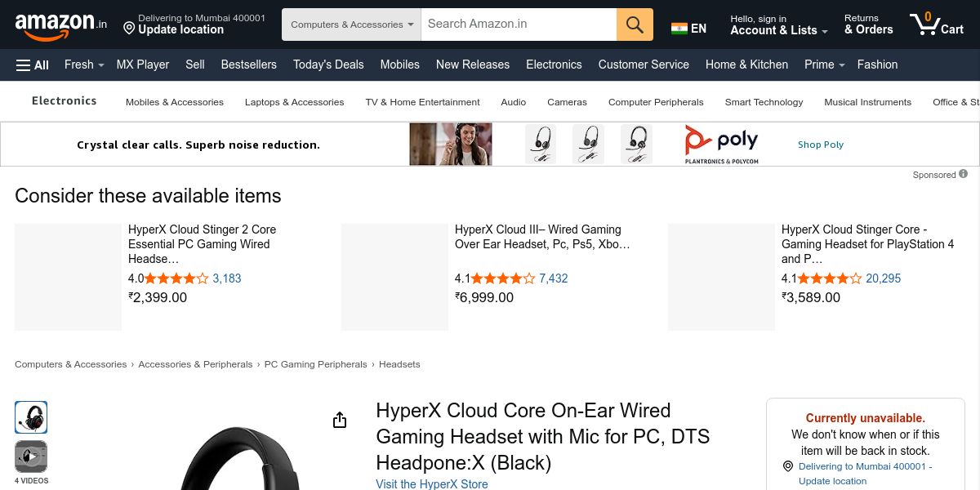Click the Sponsored info icon
The width and height of the screenshot is (980, 490).
964,174
